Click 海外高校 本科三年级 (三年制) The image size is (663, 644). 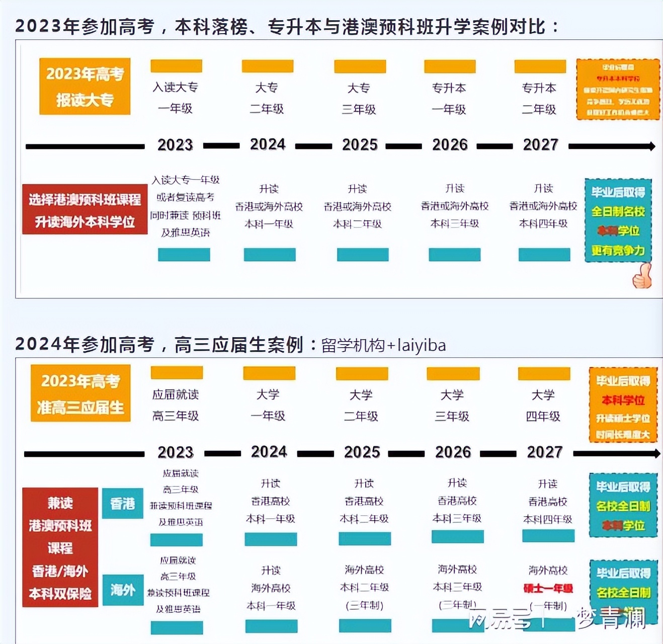pos(457,587)
